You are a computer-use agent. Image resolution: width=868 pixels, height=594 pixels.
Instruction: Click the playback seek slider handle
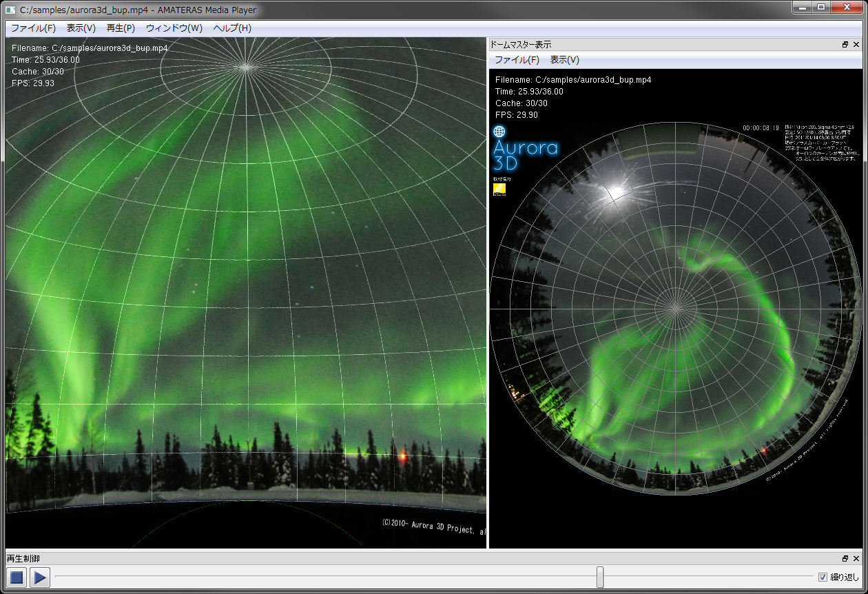tap(600, 577)
